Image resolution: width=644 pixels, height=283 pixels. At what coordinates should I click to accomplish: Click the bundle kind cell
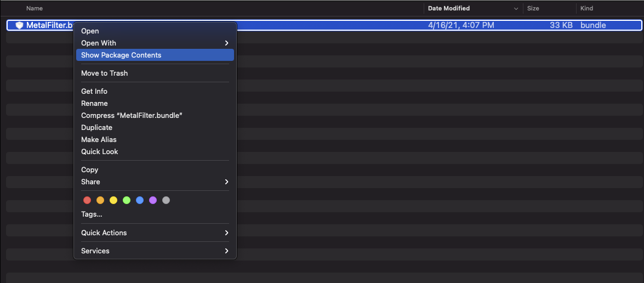(593, 25)
